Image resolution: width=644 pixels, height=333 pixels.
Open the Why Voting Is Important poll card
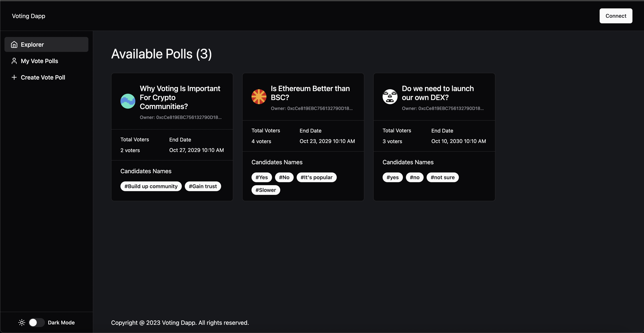click(180, 97)
